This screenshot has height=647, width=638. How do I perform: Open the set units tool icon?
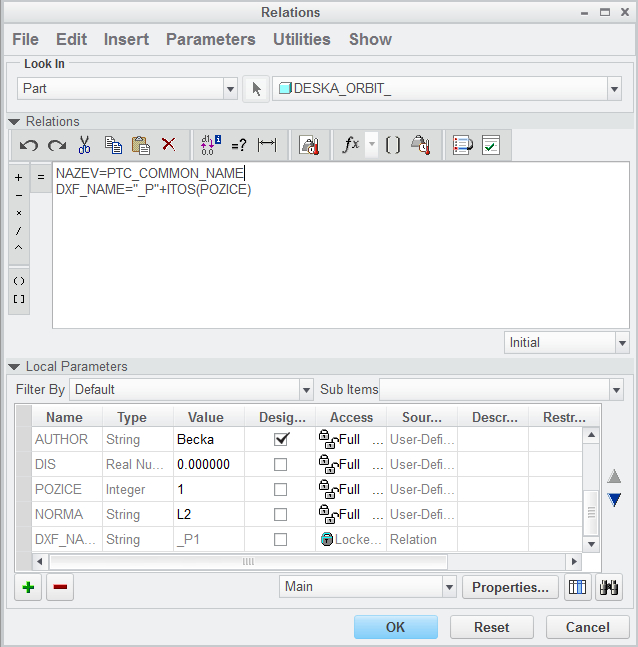[x=309, y=145]
